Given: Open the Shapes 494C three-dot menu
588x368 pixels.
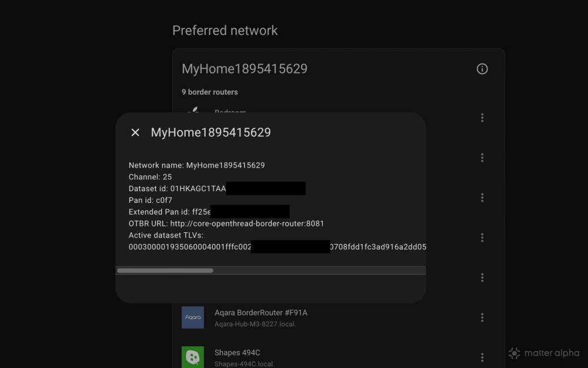Looking at the screenshot, I should (x=482, y=357).
